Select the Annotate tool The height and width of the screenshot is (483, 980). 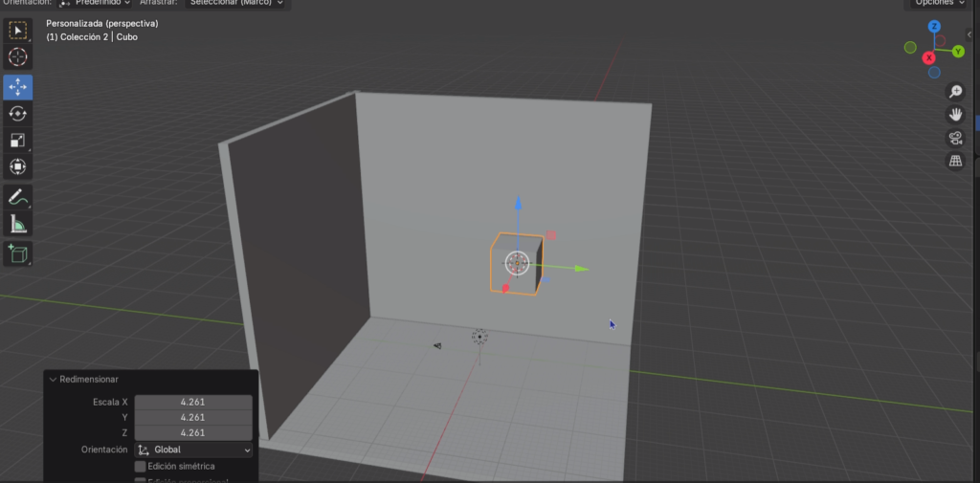(17, 197)
